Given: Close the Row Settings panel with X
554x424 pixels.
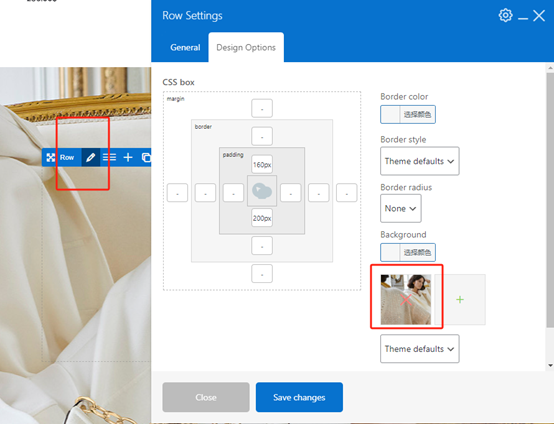Looking at the screenshot, I should [x=539, y=16].
